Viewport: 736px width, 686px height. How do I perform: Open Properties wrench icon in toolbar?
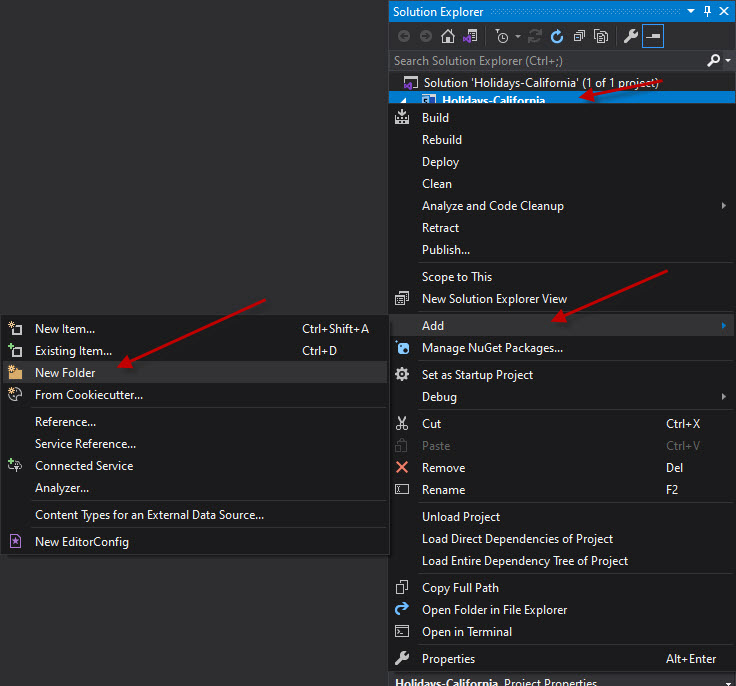630,36
